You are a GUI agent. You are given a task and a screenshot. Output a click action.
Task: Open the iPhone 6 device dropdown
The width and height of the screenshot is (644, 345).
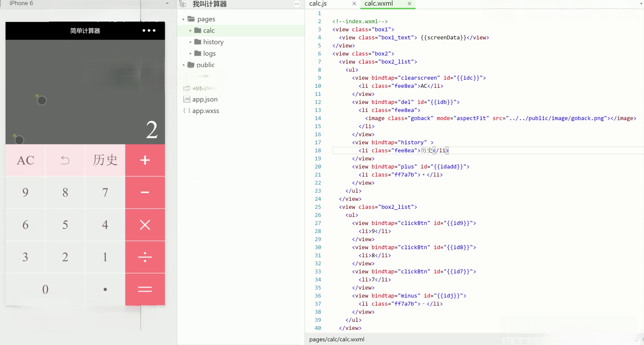pos(167,3)
